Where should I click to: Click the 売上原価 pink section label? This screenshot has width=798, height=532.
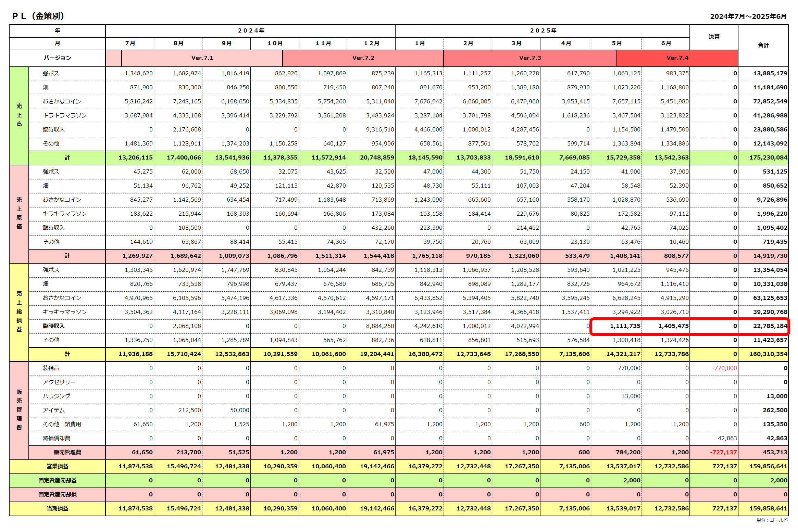[19, 213]
